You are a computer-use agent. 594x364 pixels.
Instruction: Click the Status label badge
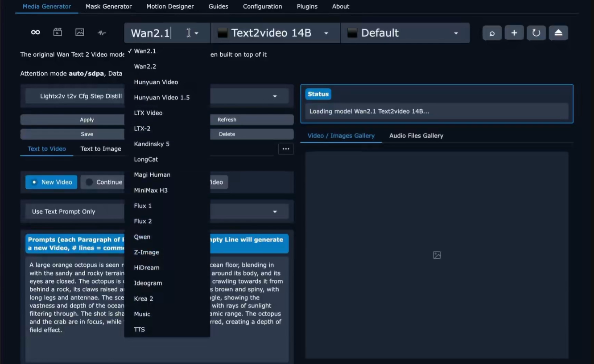(x=318, y=94)
